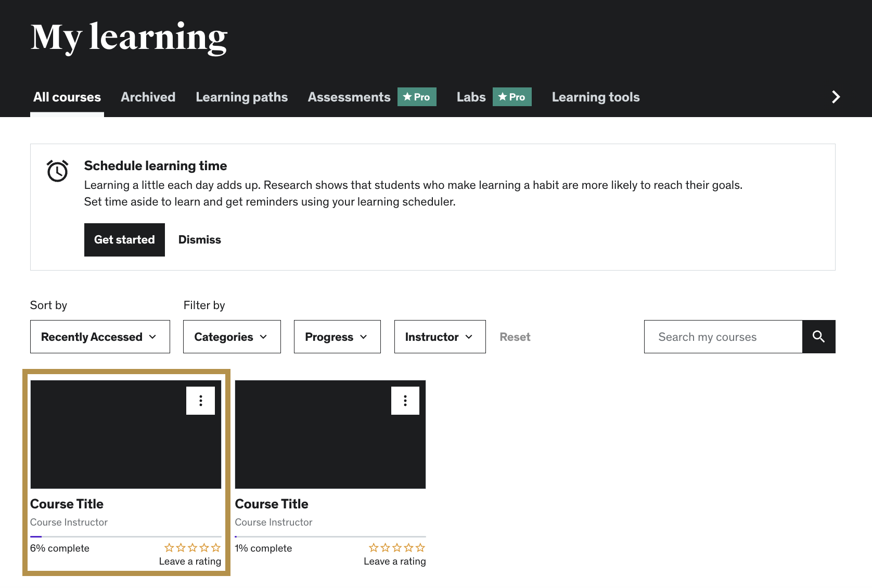Screen dimensions: 872x588
Task: Open three-dot menu on 6% complete course
Action: (200, 401)
